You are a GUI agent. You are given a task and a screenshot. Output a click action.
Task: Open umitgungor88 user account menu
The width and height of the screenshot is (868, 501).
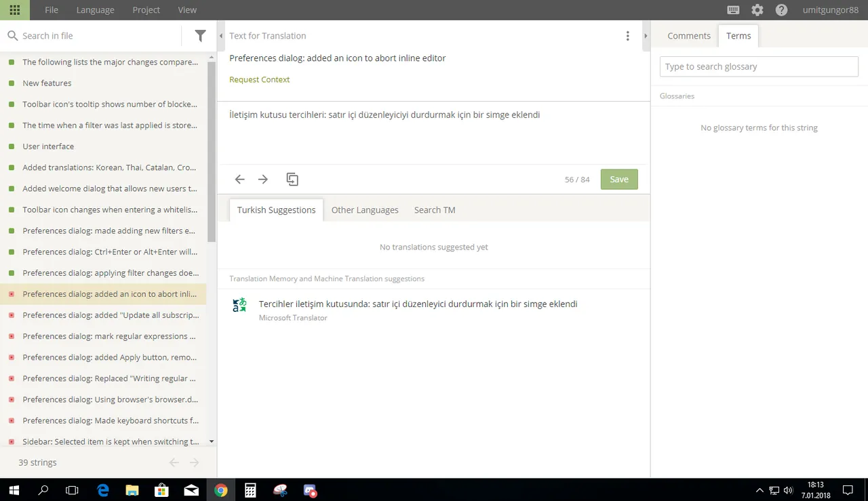click(831, 10)
